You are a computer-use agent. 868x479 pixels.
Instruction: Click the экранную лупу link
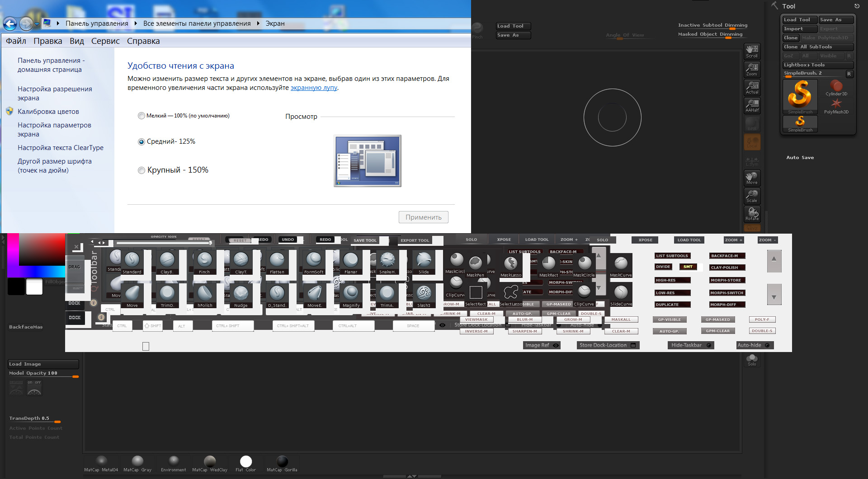pos(314,88)
